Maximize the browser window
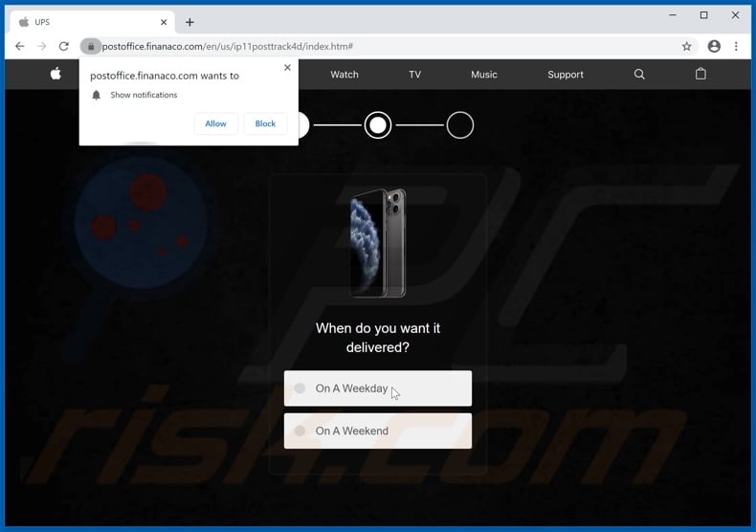 click(704, 15)
